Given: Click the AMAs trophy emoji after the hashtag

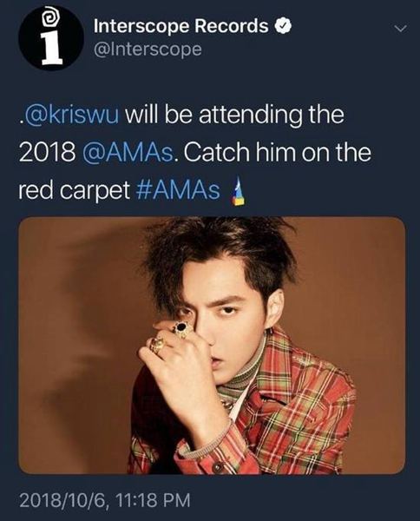Looking at the screenshot, I should pyautogui.click(x=236, y=192).
